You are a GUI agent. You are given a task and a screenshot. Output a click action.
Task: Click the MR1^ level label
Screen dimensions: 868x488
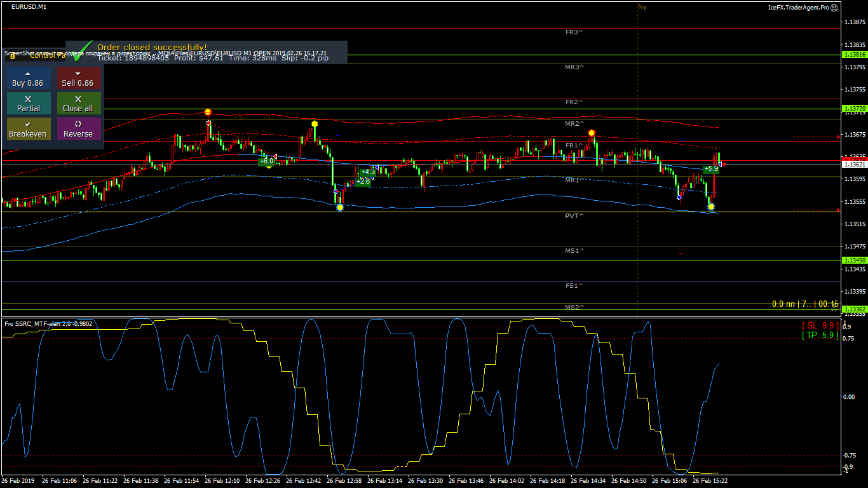574,180
